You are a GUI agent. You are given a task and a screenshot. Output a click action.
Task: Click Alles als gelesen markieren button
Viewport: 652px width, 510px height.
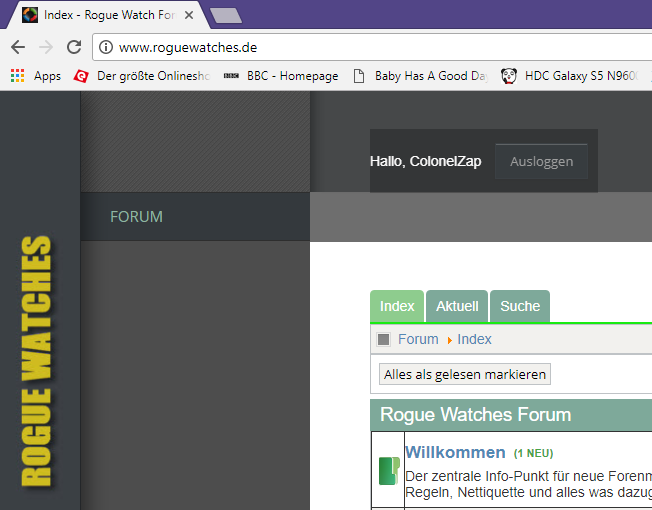click(x=465, y=374)
